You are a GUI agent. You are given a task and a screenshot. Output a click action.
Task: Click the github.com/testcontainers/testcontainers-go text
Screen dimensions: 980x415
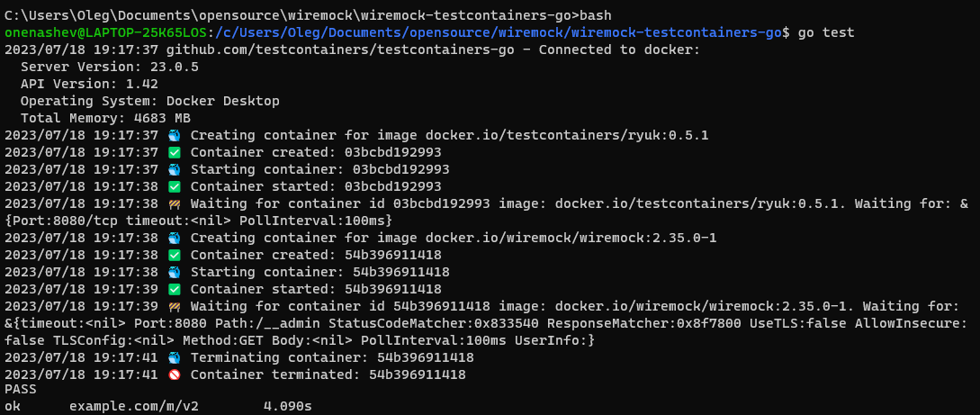340,50
